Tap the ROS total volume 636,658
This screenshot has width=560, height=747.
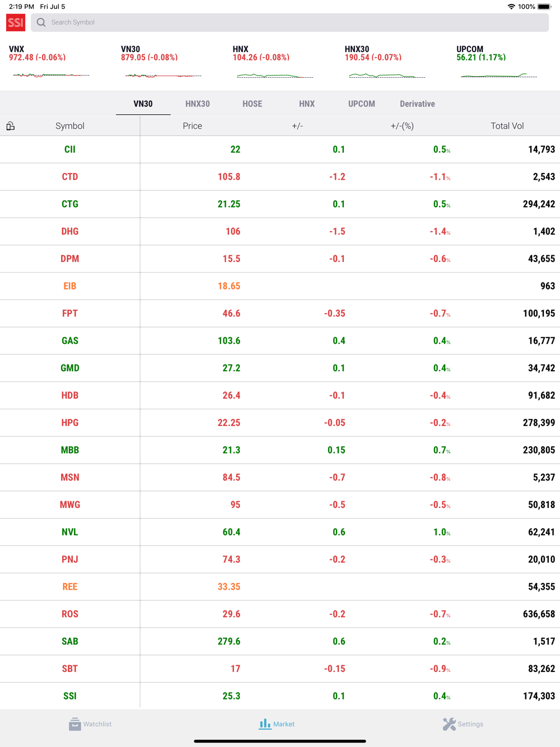[x=539, y=614]
